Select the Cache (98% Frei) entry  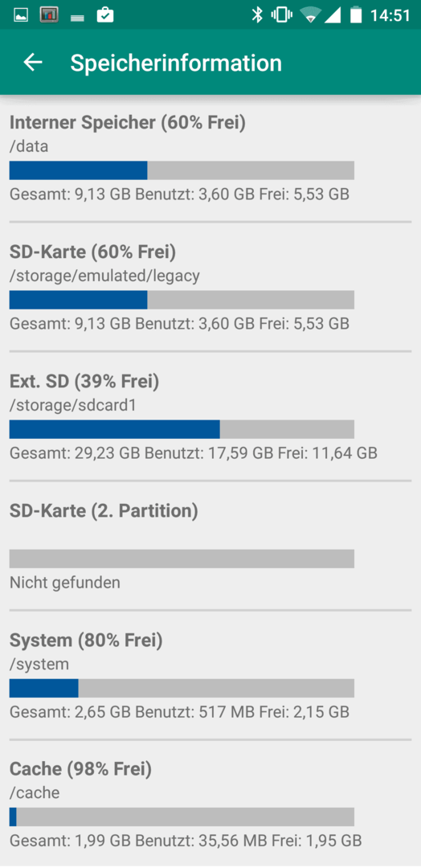(210, 803)
